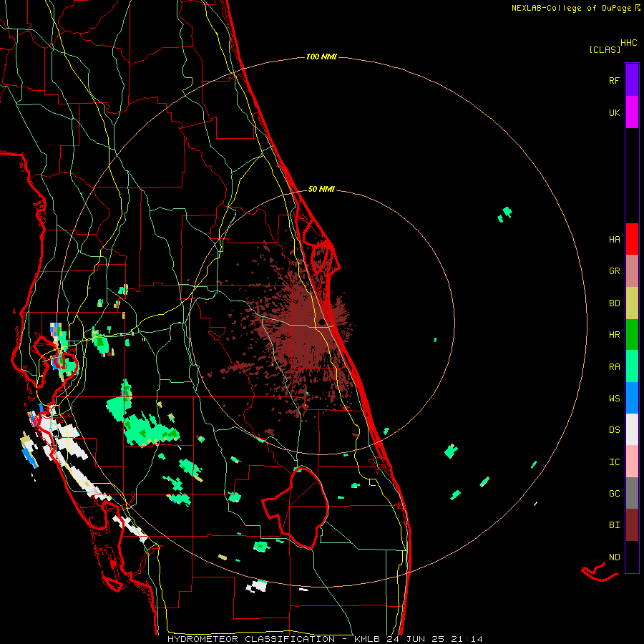The height and width of the screenshot is (644, 644).
Task: Click the 50 NMI range ring label
Action: (321, 189)
